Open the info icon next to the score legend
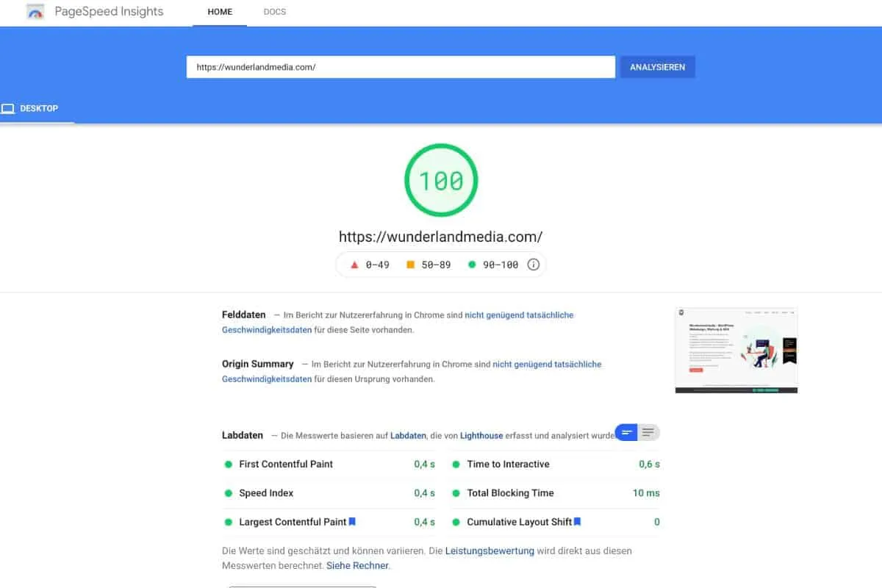The height and width of the screenshot is (588, 882). pos(534,264)
